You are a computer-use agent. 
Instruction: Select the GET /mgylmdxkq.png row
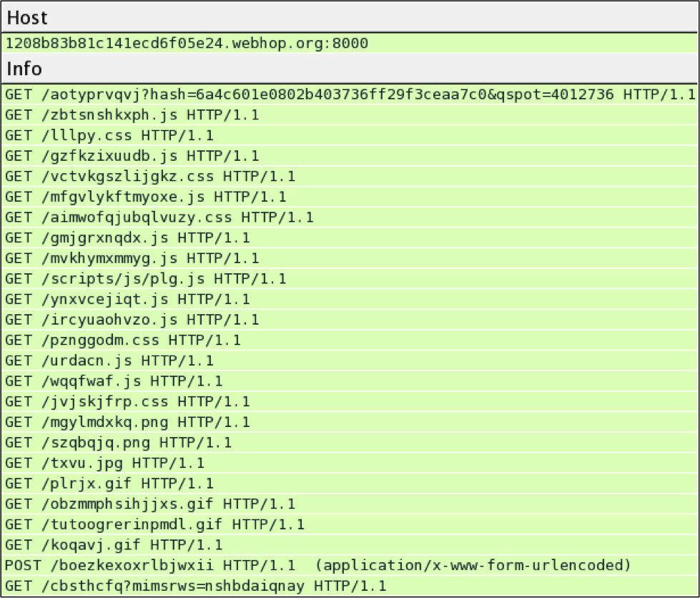click(x=350, y=423)
